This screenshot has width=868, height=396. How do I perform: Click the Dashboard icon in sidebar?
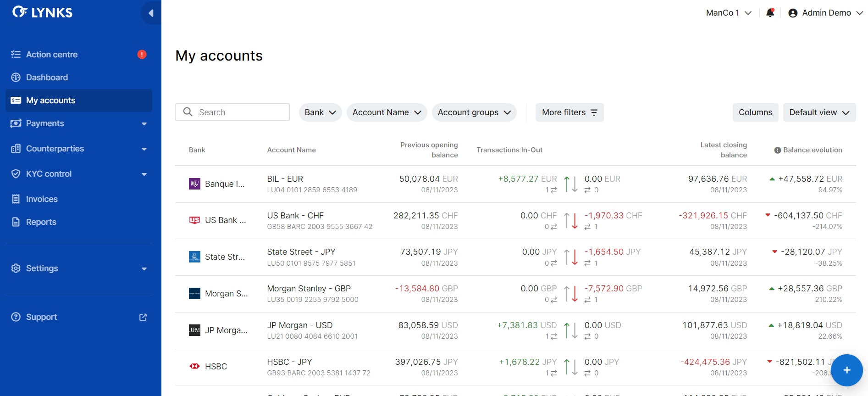tap(16, 78)
